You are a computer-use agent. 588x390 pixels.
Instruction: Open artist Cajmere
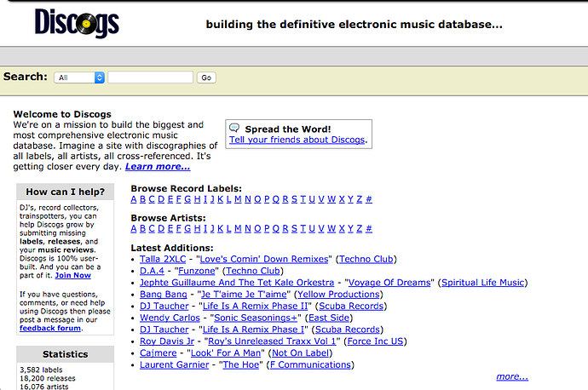pyautogui.click(x=158, y=353)
